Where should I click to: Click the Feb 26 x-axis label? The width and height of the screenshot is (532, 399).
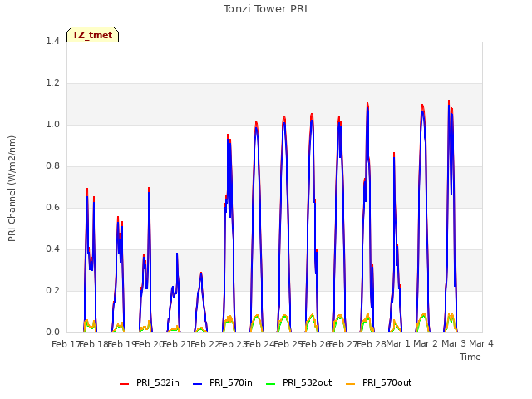[316, 344]
